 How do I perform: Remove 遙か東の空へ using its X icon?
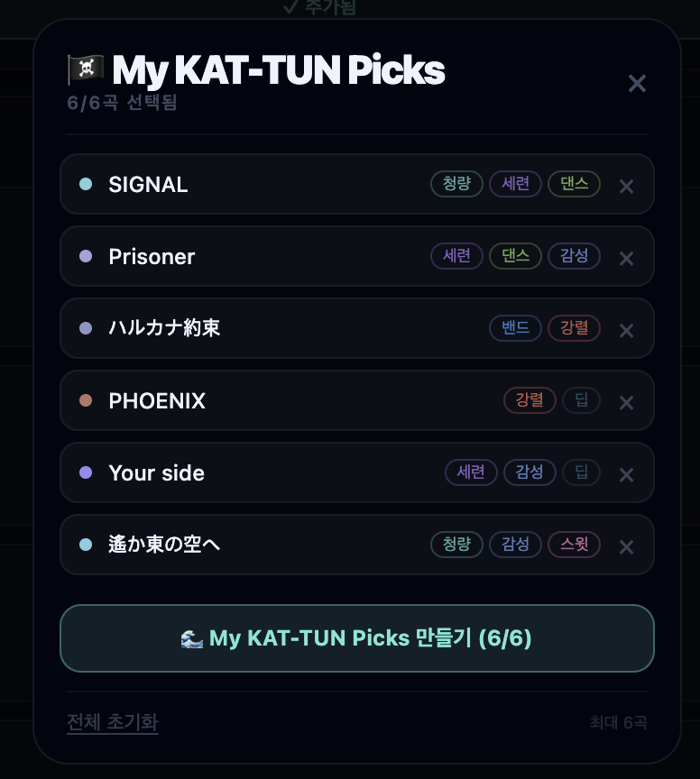coord(627,547)
